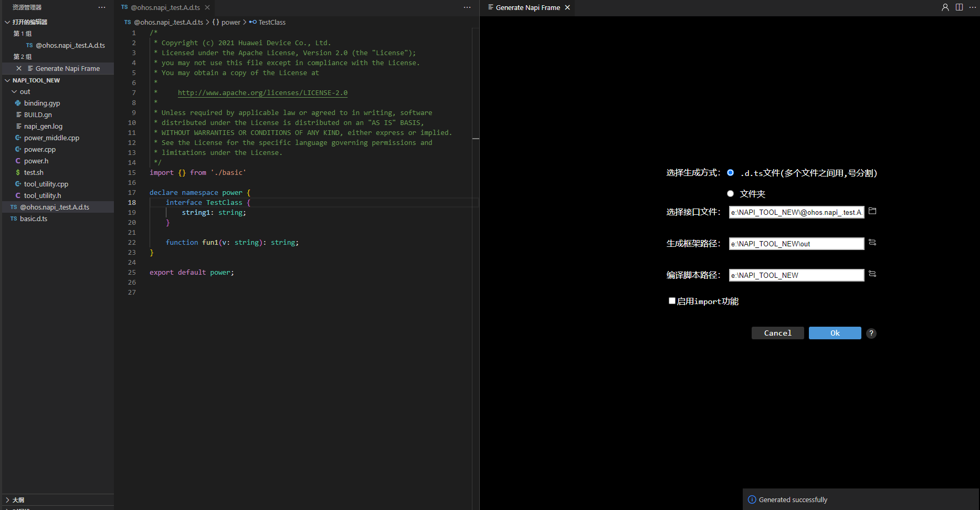Close the @ohos.napi_.test.A.d.ts editor tab
980x510 pixels.
pyautogui.click(x=207, y=7)
